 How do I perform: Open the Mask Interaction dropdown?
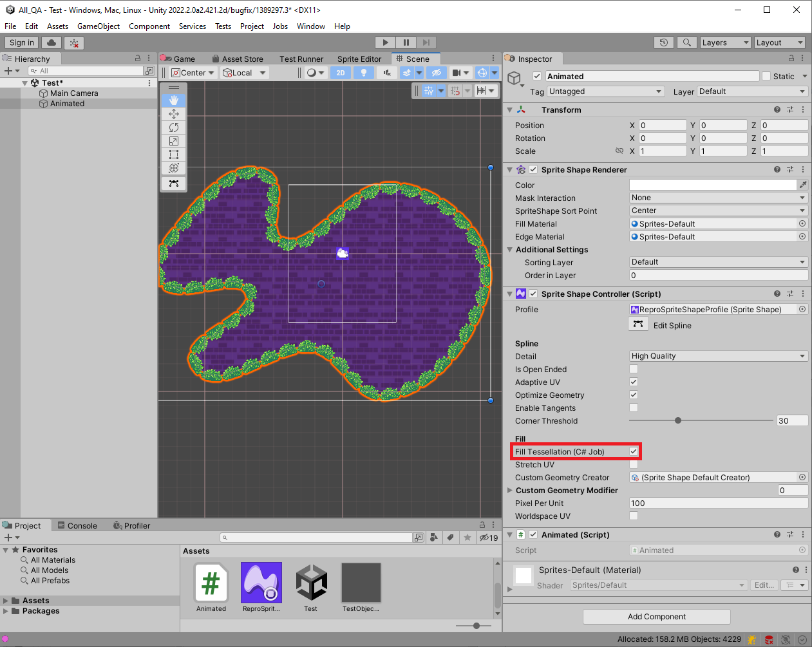click(x=719, y=198)
